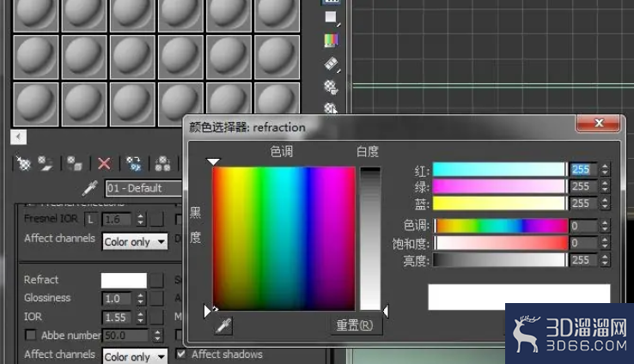
Task: Click the green value field showing 255
Action: [583, 186]
